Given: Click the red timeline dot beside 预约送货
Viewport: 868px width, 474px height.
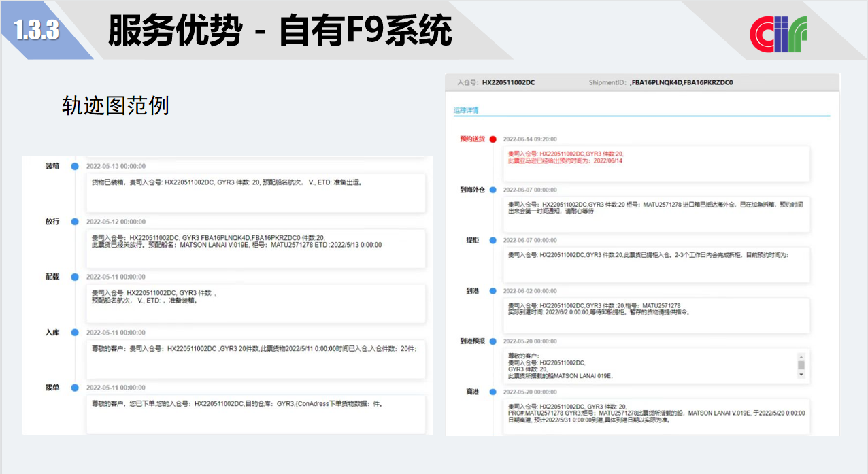Looking at the screenshot, I should (493, 139).
